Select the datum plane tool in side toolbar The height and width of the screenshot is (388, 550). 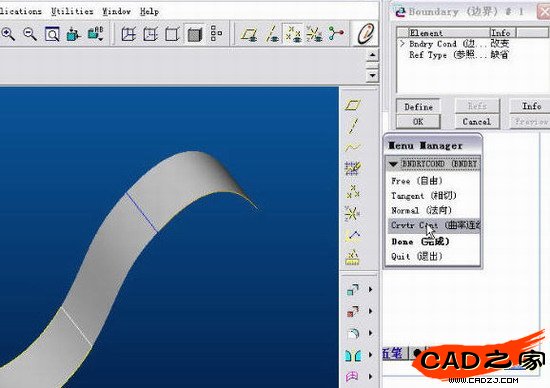pyautogui.click(x=353, y=105)
